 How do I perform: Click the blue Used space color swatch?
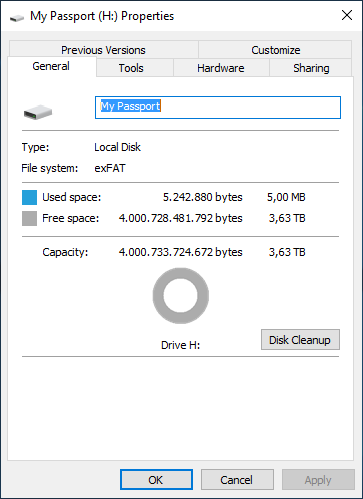tap(29, 197)
